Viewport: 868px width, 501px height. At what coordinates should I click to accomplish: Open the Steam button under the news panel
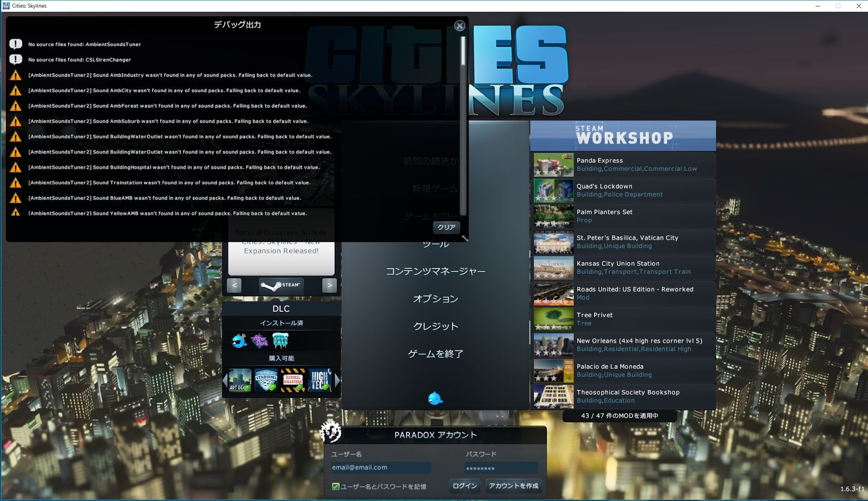[x=281, y=285]
